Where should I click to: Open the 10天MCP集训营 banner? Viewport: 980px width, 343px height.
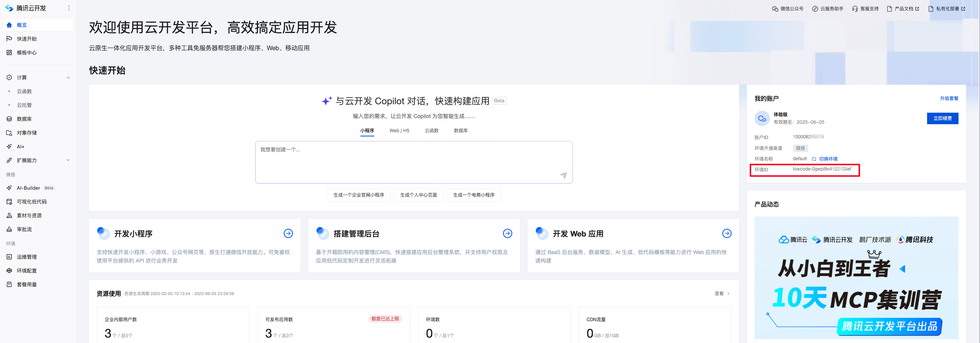(x=857, y=278)
